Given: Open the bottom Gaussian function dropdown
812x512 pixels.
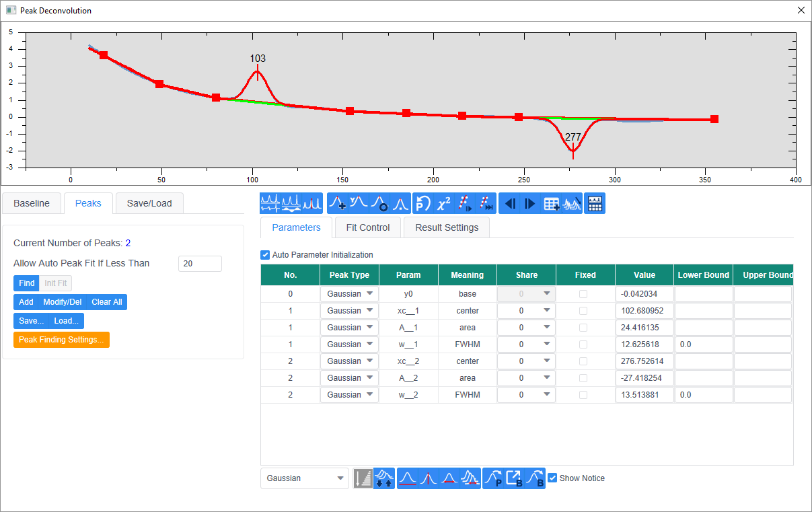Looking at the screenshot, I should tap(305, 478).
